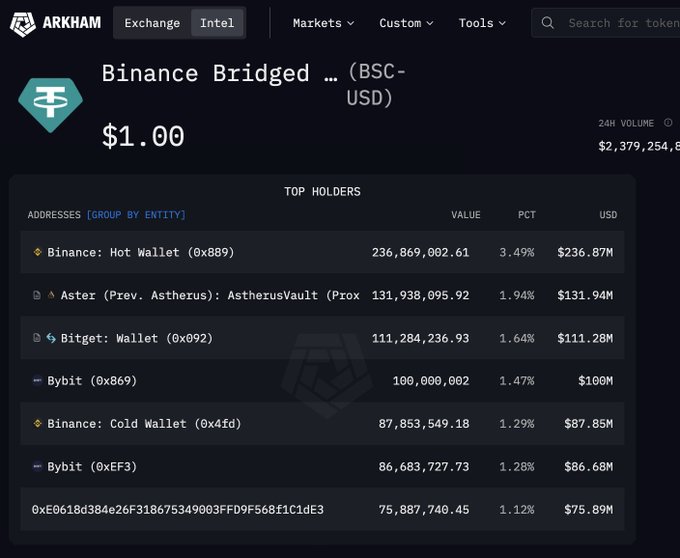Open Bitget: Wallet (0x092) address
Viewport: 680px width, 558px height.
(x=137, y=338)
